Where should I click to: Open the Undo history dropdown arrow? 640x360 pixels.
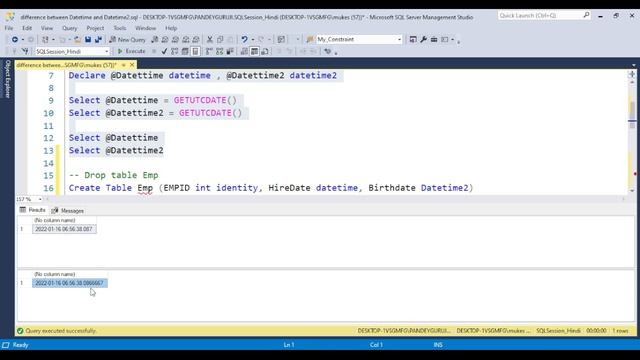tap(253, 40)
